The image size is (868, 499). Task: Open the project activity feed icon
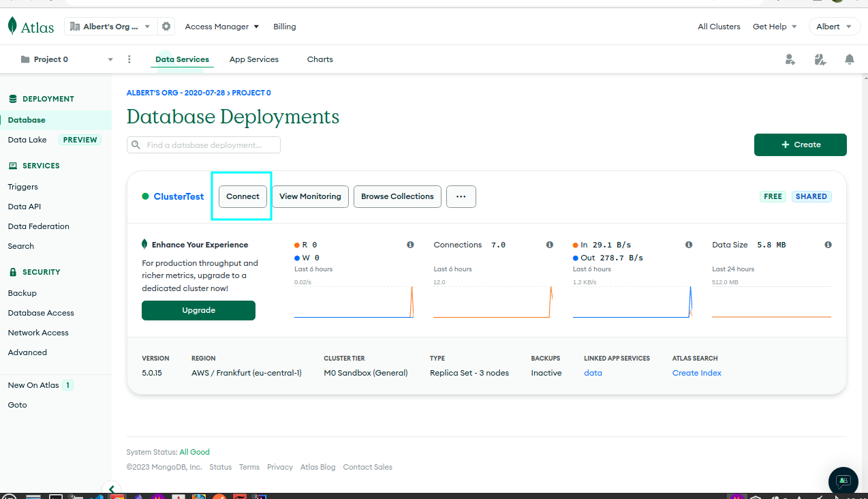pyautogui.click(x=820, y=59)
